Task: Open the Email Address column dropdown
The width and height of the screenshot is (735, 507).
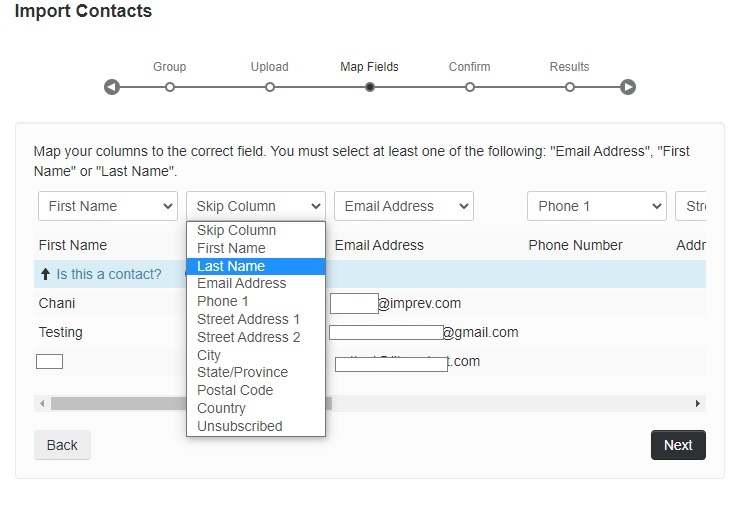Action: tap(404, 206)
